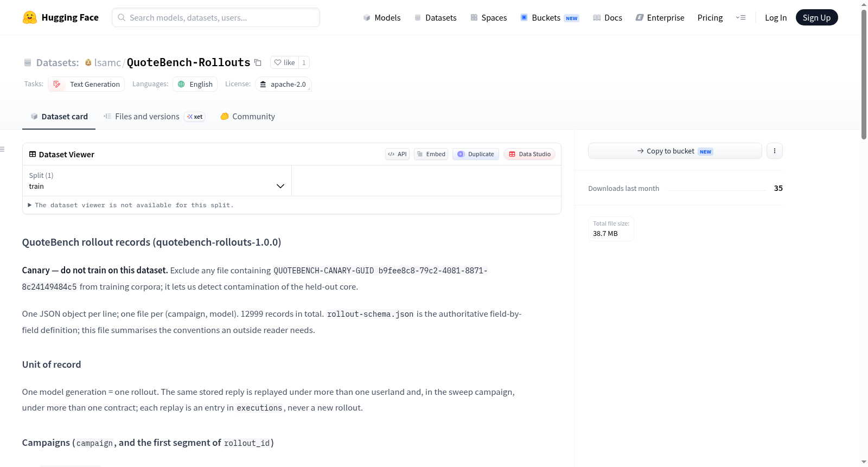Like the dataset with the heart button
This screenshot has height=467, width=868.
(x=285, y=63)
